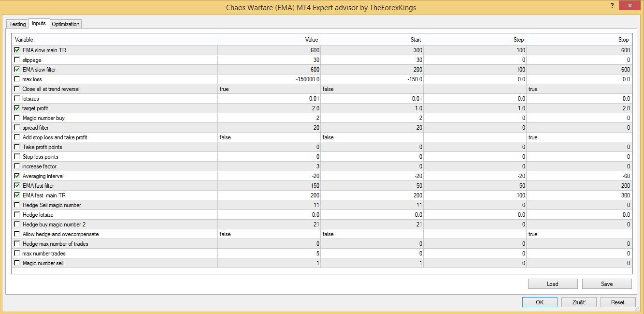Select Averaging interval stop value -60
This screenshot has width=644, height=314.
point(579,176)
